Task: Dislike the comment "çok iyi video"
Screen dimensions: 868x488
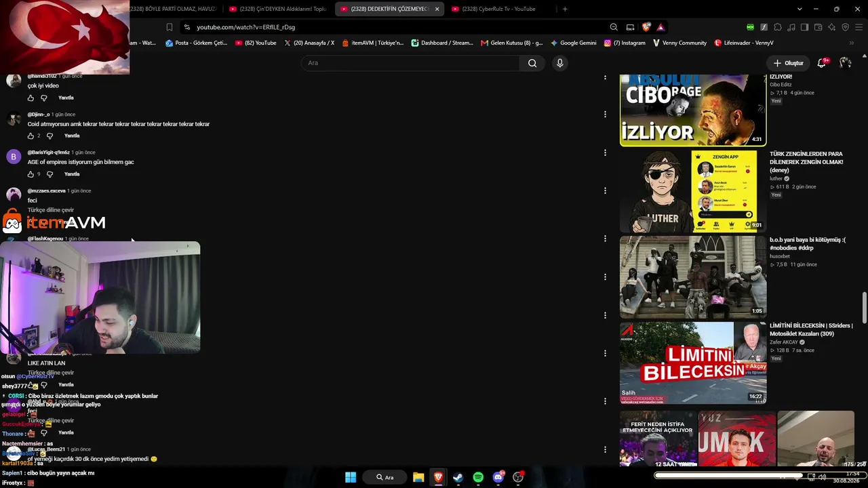Action: coord(44,98)
